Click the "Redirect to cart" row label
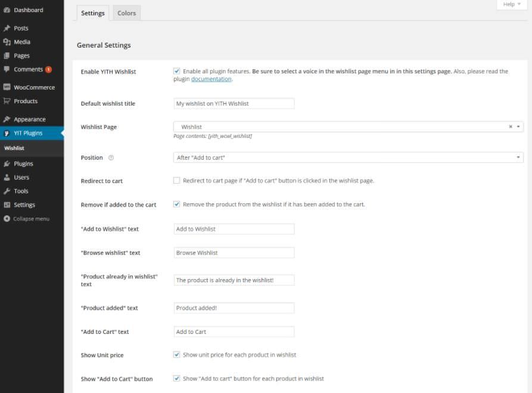Viewport: 532px width, 393px height. (102, 181)
